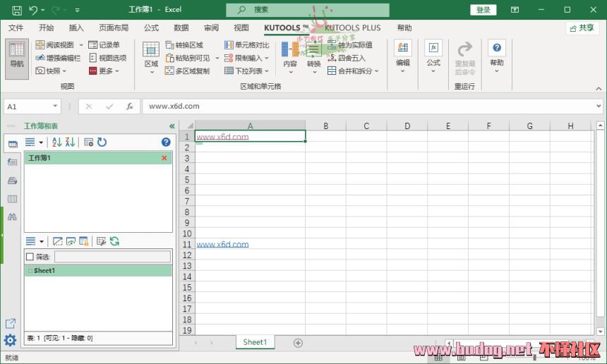Image resolution: width=607 pixels, height=364 pixels.
Task: Collapse the ribbon with the chevron
Action: [599, 89]
